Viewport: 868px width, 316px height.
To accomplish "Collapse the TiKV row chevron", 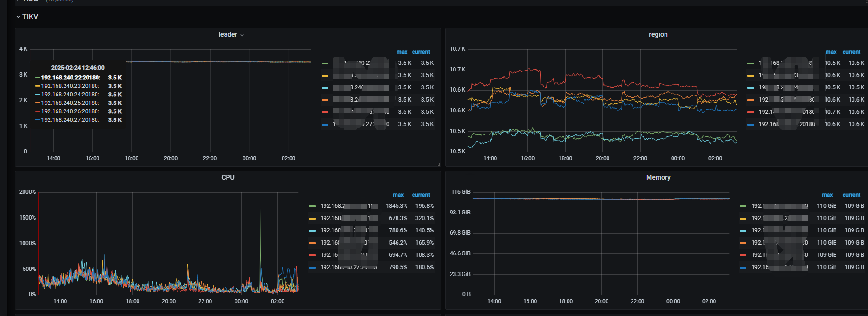I will click(x=18, y=17).
